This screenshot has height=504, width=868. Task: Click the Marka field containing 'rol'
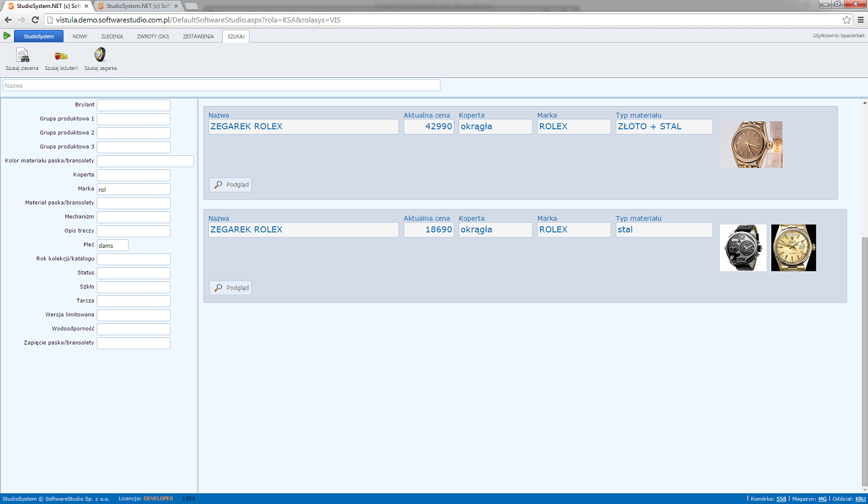tap(133, 189)
